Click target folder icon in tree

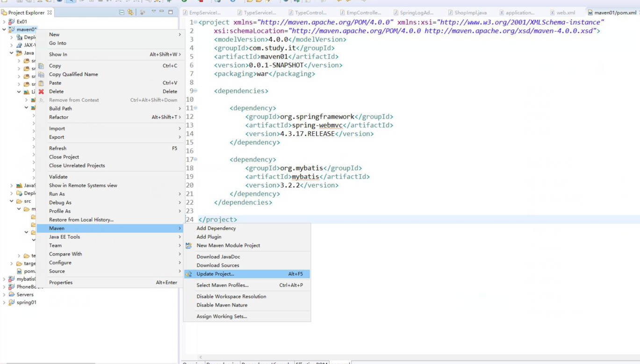[20, 264]
